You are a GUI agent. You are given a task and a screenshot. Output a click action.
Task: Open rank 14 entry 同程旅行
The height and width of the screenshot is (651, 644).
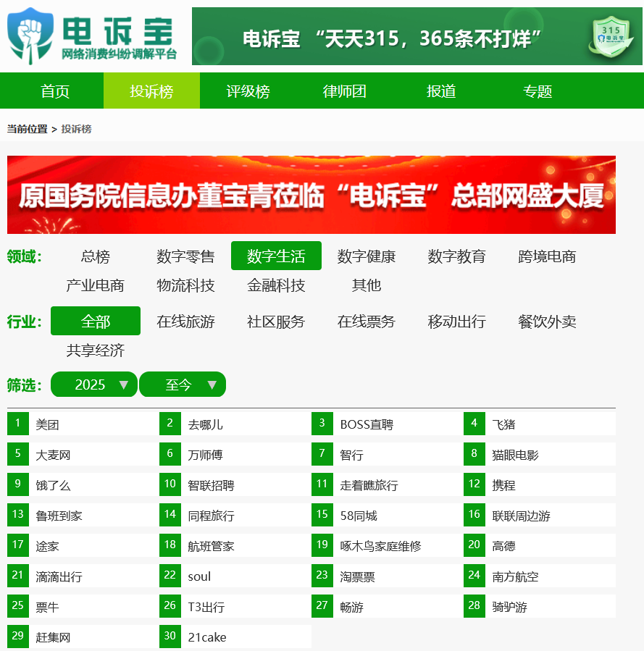(x=235, y=515)
